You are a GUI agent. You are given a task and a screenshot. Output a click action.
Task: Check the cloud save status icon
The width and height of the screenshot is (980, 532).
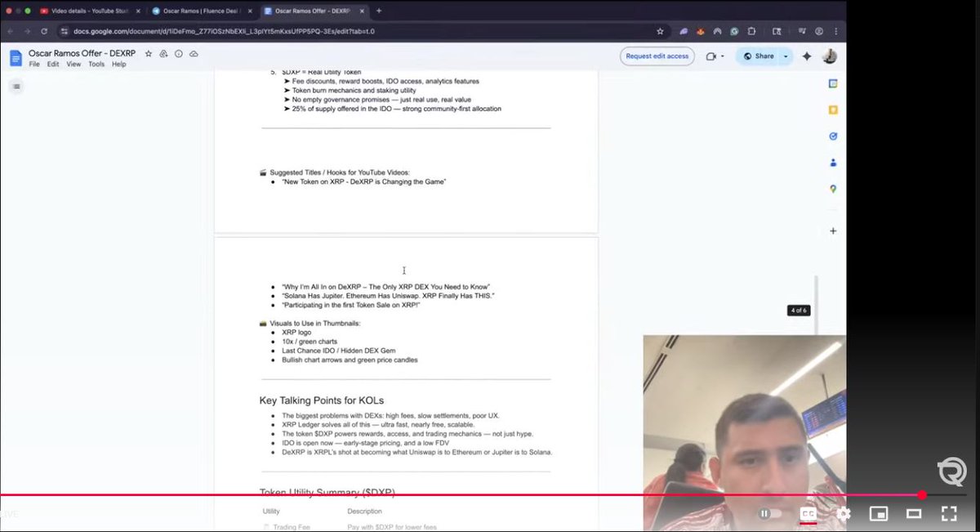click(x=194, y=53)
